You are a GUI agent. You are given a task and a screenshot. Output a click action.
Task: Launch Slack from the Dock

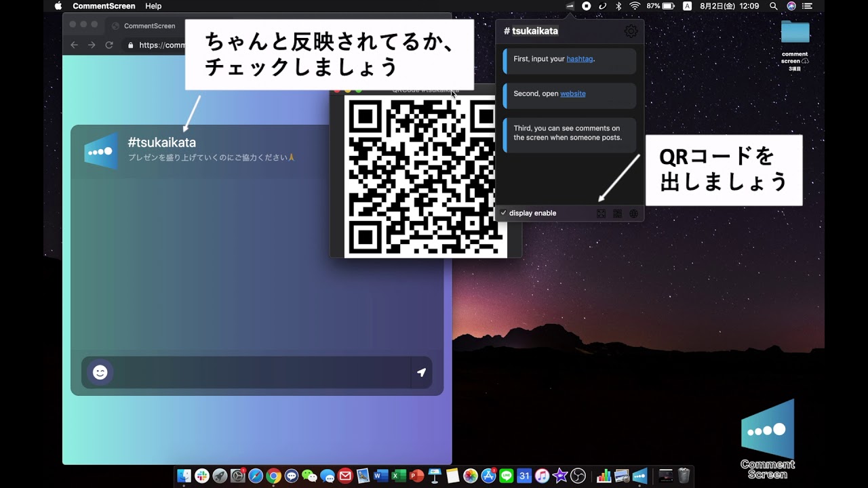point(202,476)
